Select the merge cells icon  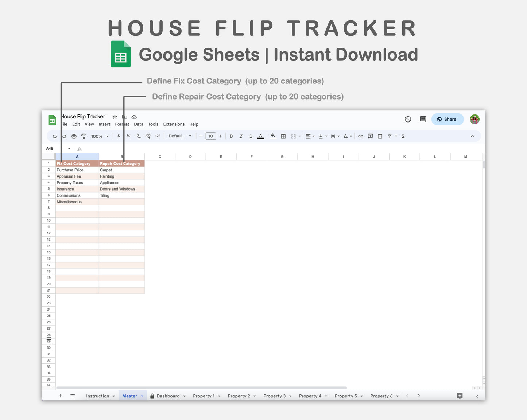[294, 136]
